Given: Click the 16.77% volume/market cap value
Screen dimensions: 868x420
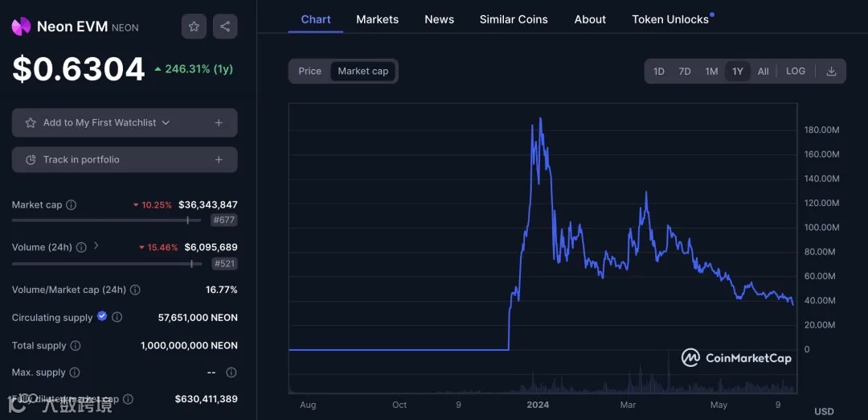Looking at the screenshot, I should pyautogui.click(x=222, y=290).
